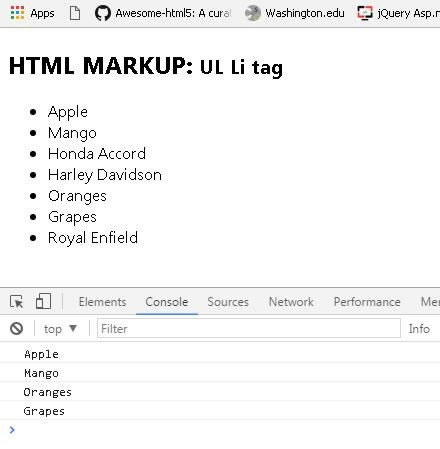The width and height of the screenshot is (440, 449).
Task: Select the Oranges console log line
Action: [220, 392]
